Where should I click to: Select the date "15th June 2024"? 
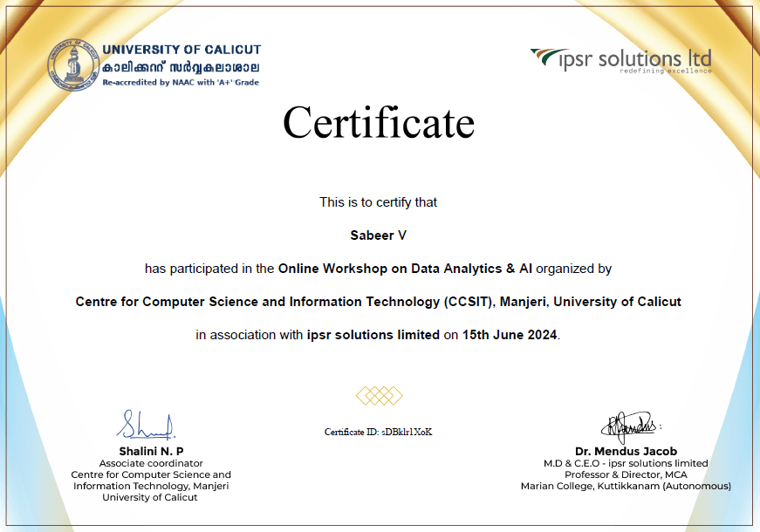point(510,335)
